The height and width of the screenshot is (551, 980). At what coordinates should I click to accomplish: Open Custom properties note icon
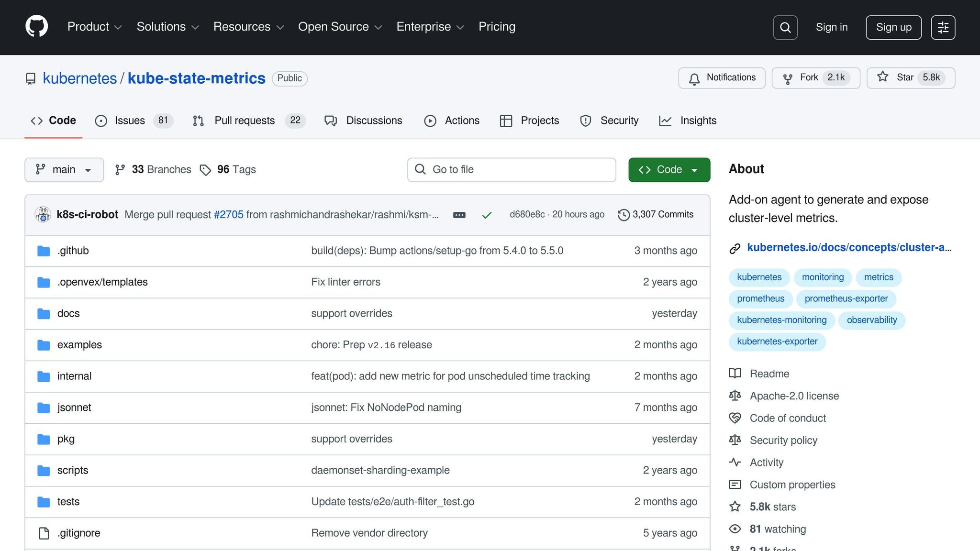click(x=735, y=485)
